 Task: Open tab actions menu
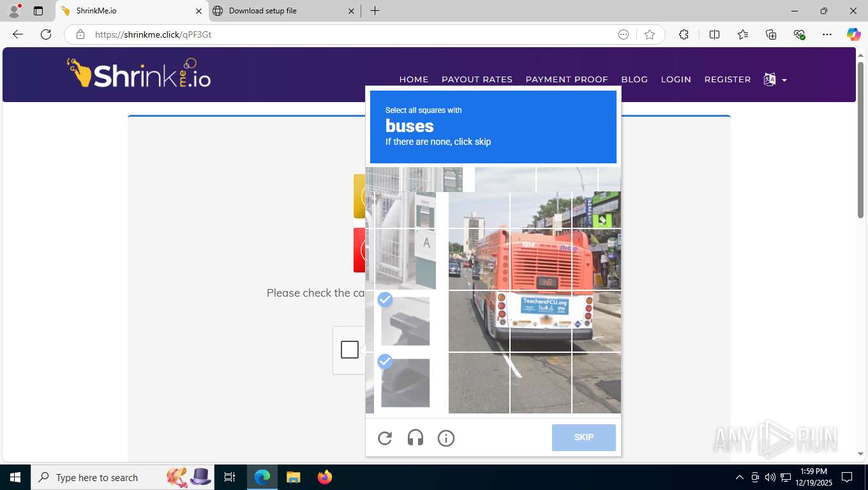tap(38, 11)
